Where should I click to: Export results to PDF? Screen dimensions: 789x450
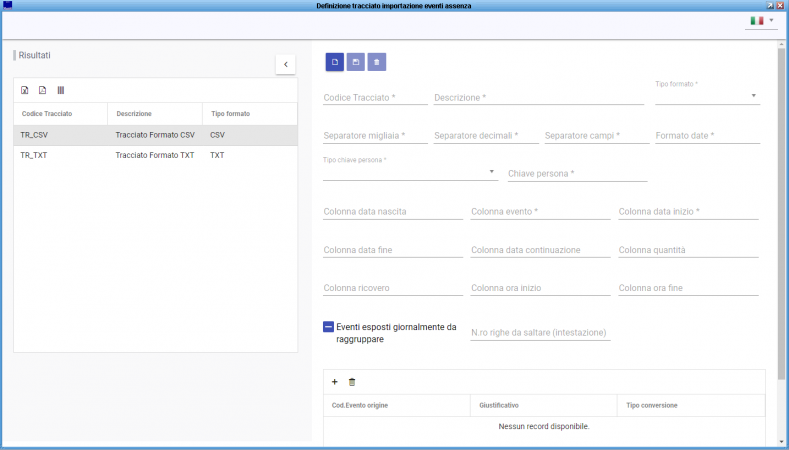pyautogui.click(x=42, y=90)
